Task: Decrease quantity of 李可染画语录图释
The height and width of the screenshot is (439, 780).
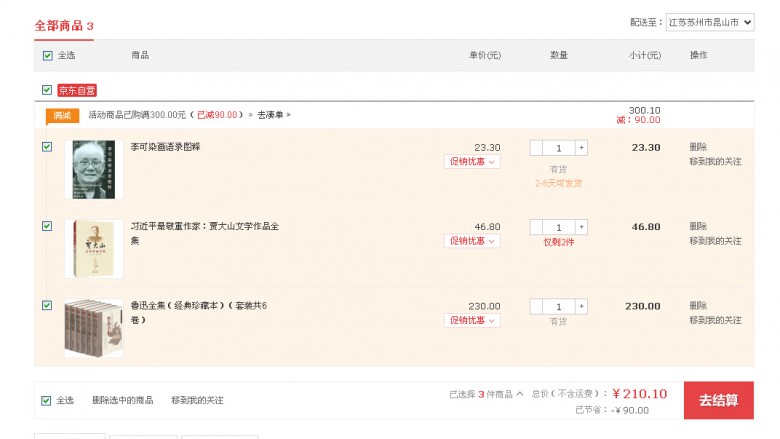Action: [536, 148]
